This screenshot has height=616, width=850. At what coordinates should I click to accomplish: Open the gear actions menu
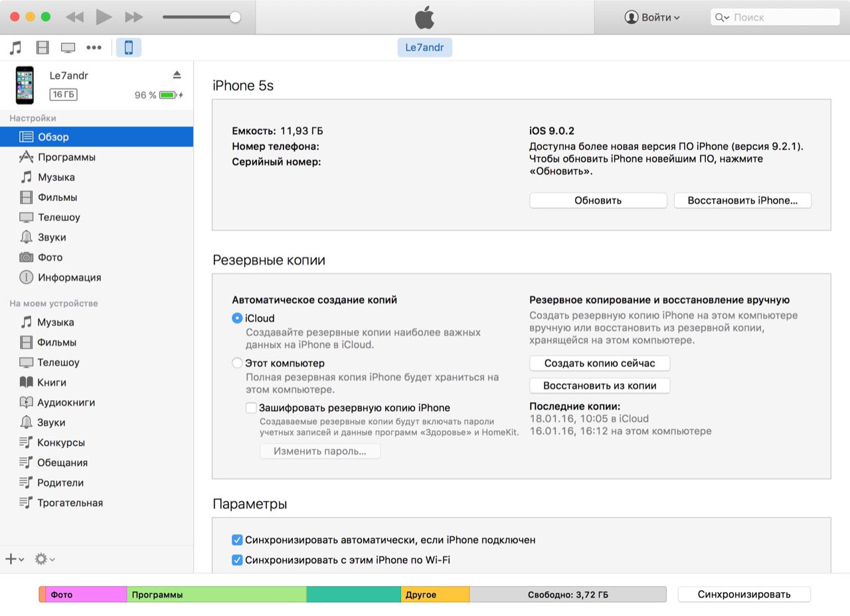click(x=44, y=559)
